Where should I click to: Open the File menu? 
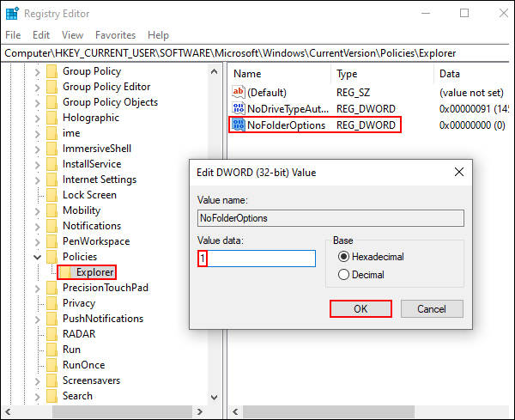pos(13,35)
